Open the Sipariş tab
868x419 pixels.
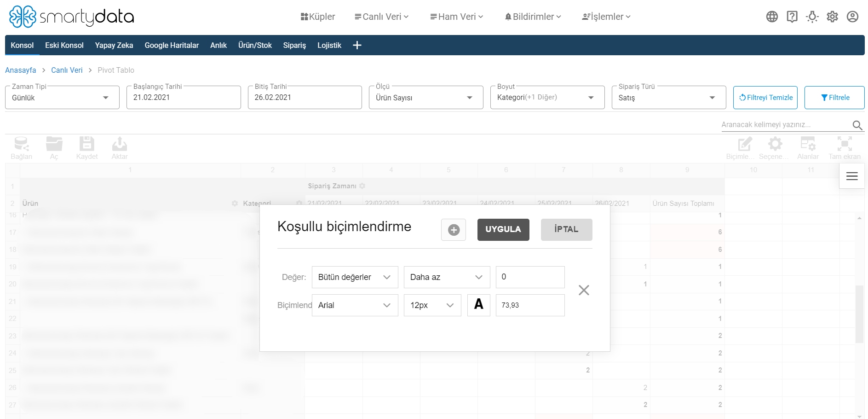[294, 45]
